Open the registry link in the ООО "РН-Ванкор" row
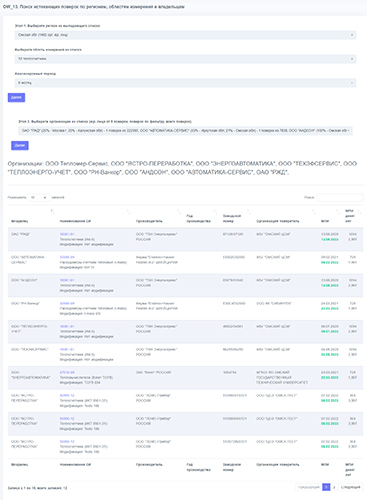Image resolution: width=367 pixels, height=500 pixels. [x=67, y=303]
